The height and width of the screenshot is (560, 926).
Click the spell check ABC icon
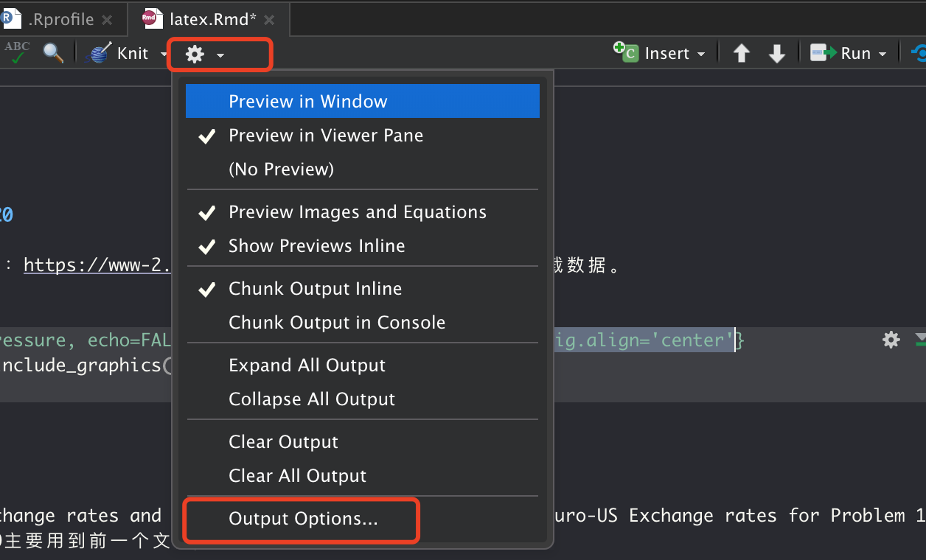(17, 52)
